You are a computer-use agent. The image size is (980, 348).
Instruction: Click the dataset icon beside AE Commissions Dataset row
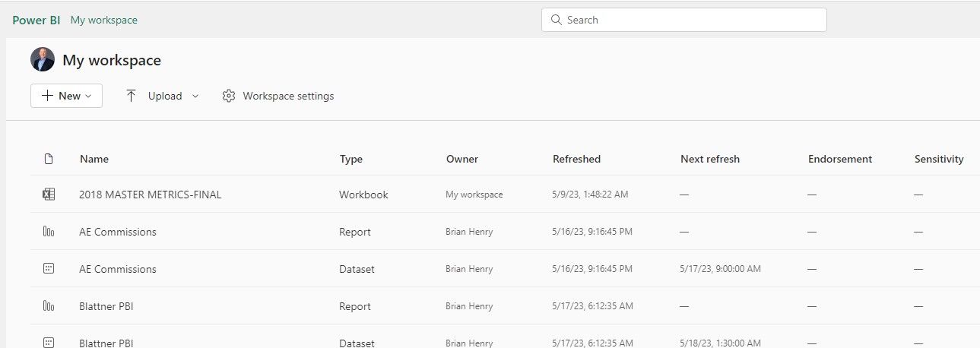[49, 269]
